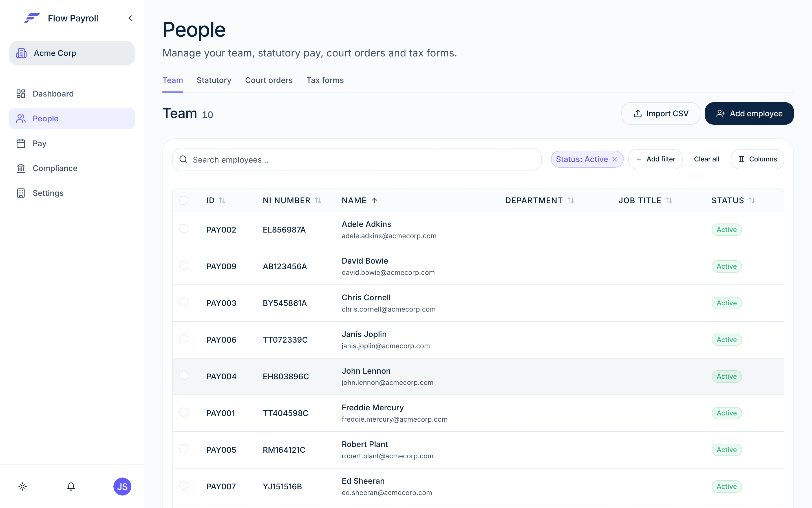Click the person-plus icon on Add employee
The width and height of the screenshot is (812, 508).
[721, 113]
